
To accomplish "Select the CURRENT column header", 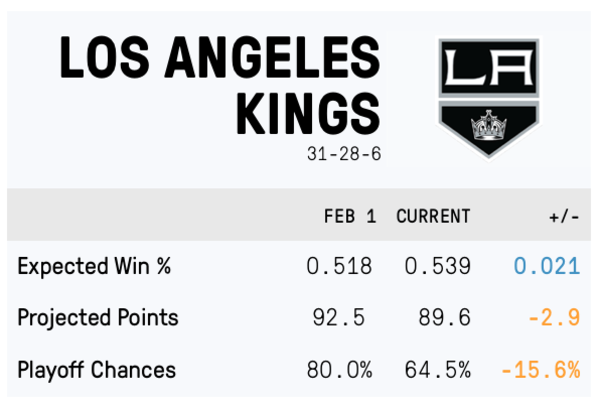I will click(x=433, y=217).
